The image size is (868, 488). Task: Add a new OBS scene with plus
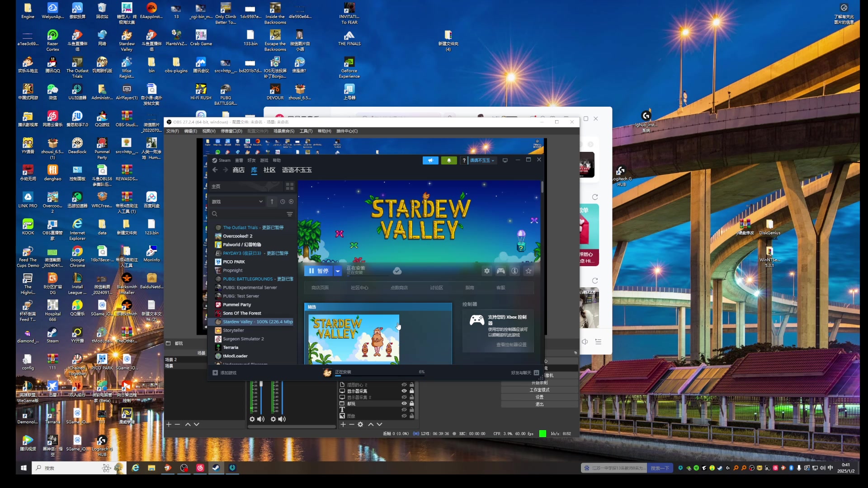coord(169,424)
